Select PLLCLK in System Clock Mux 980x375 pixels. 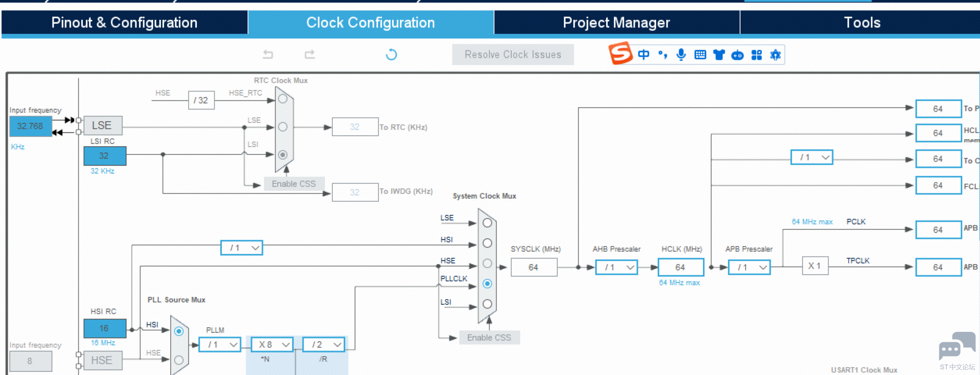(487, 283)
